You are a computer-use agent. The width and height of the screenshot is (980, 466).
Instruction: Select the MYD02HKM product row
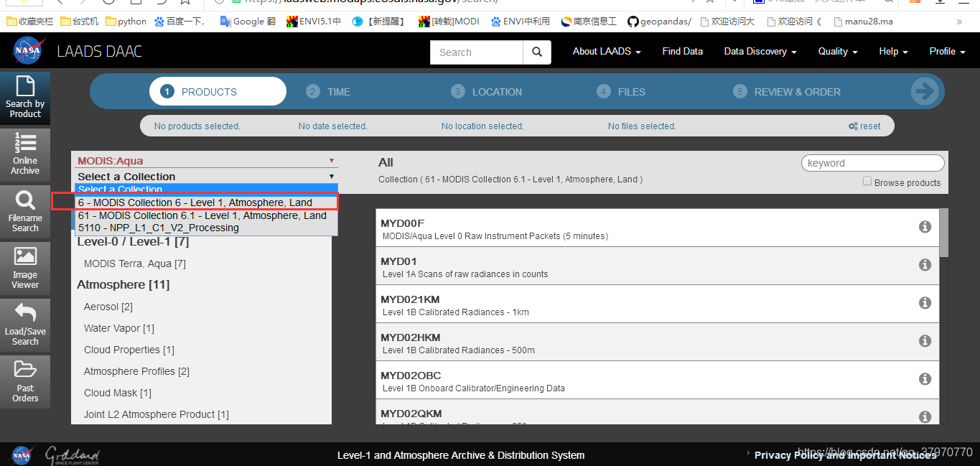658,342
